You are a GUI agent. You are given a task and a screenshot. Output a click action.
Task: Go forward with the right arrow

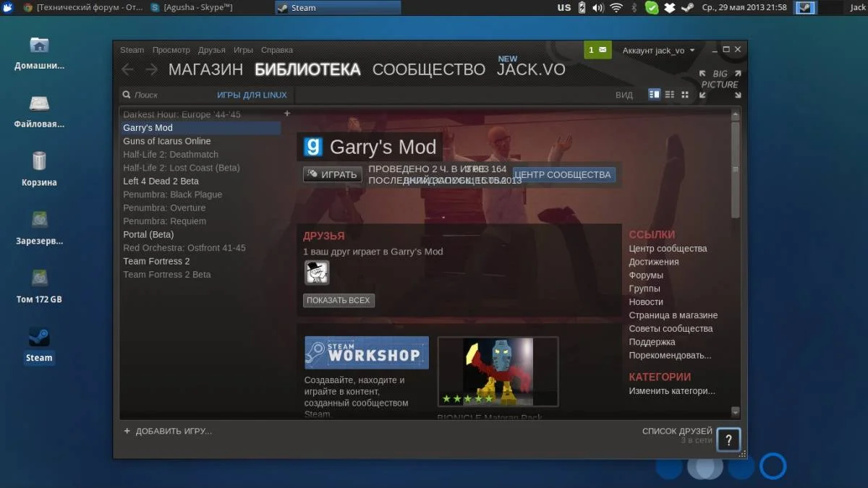[151, 69]
